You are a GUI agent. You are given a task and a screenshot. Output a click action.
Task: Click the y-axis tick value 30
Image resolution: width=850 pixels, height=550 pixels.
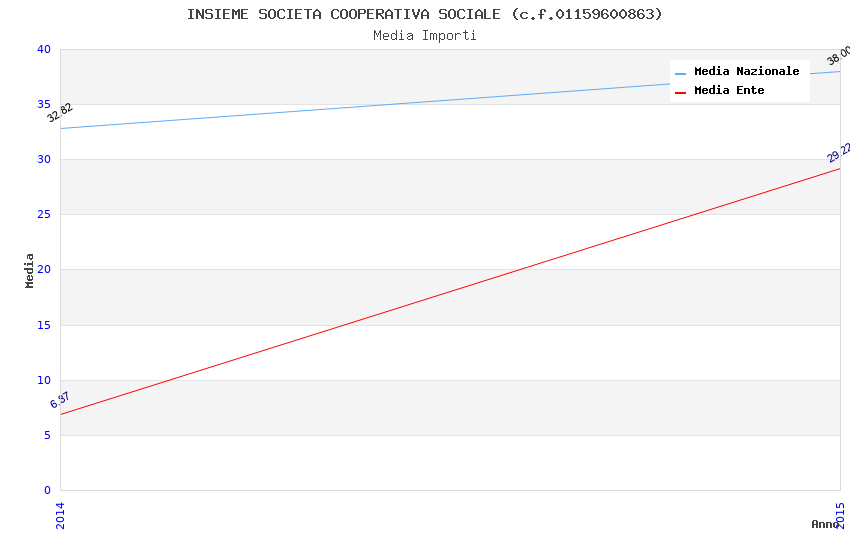44,159
